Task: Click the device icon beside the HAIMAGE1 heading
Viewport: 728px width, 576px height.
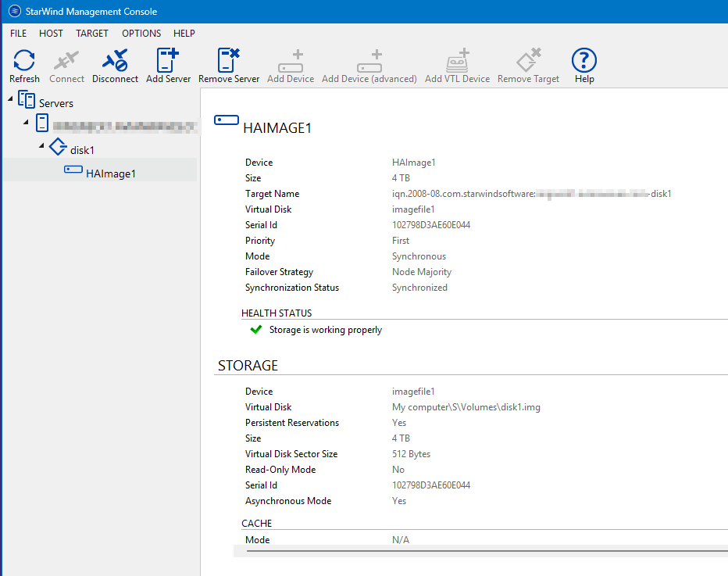Action: coord(227,120)
